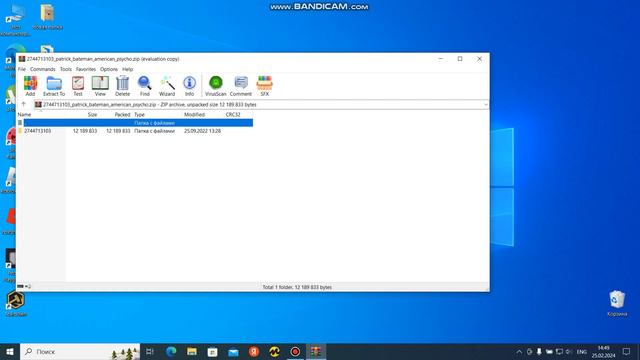Open the Help menu
This screenshot has height=360, width=640.
tap(128, 69)
